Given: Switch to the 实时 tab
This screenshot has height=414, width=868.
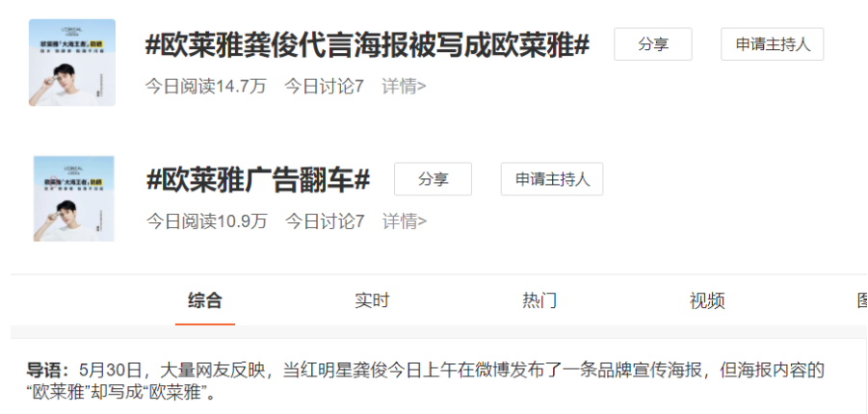Looking at the screenshot, I should point(372,300).
